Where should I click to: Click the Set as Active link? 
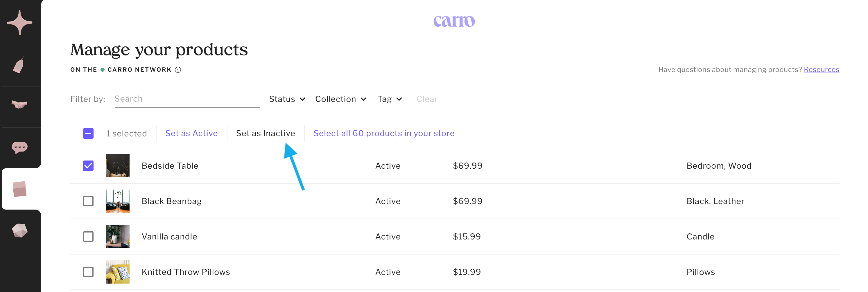click(x=191, y=133)
